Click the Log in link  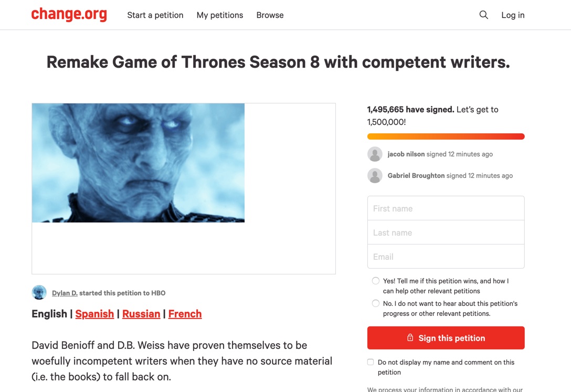pos(513,15)
